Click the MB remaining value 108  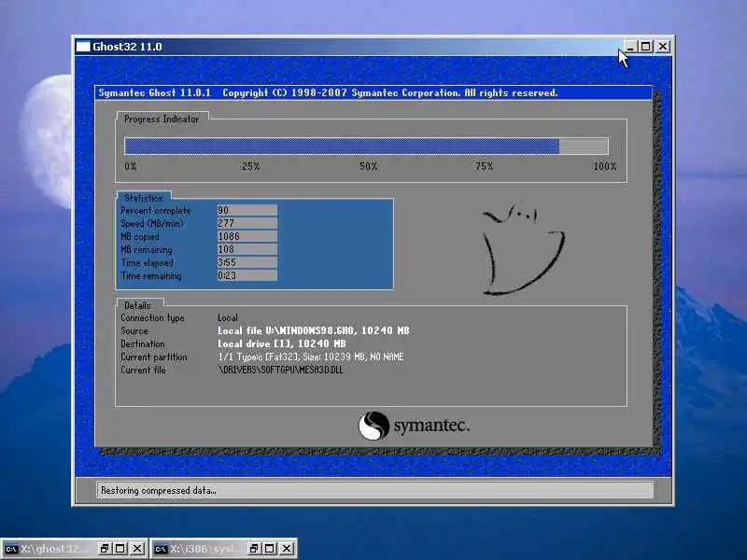pos(247,249)
